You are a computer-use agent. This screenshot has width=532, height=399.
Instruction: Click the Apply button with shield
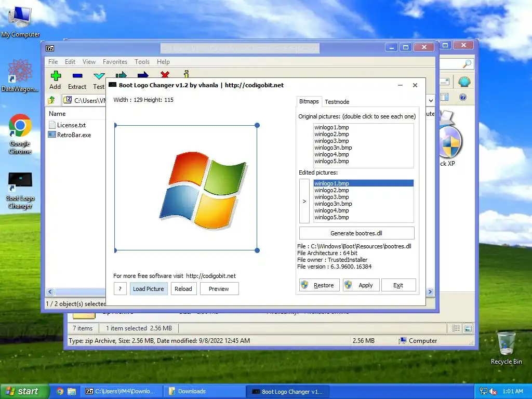pos(361,285)
